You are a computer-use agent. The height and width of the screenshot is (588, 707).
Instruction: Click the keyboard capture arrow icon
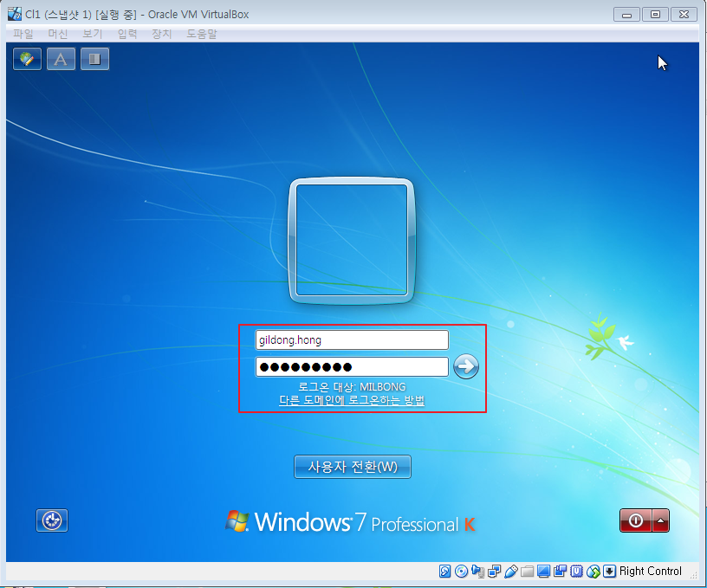(610, 572)
